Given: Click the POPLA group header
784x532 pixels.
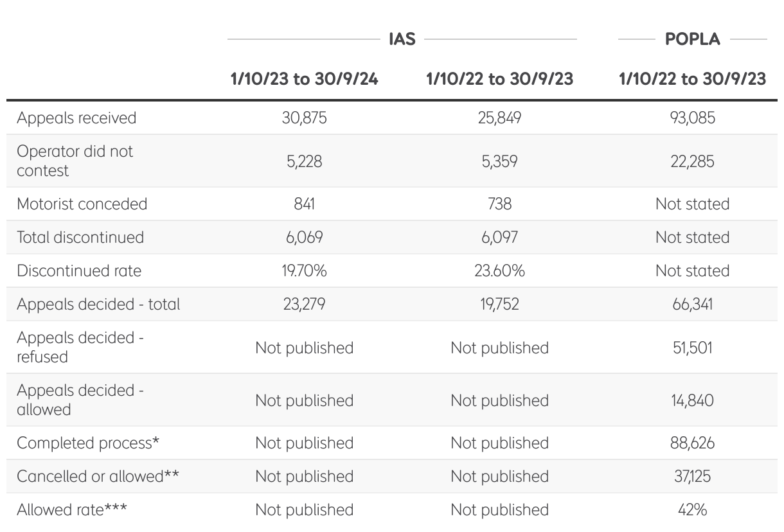Looking at the screenshot, I should 692,40.
